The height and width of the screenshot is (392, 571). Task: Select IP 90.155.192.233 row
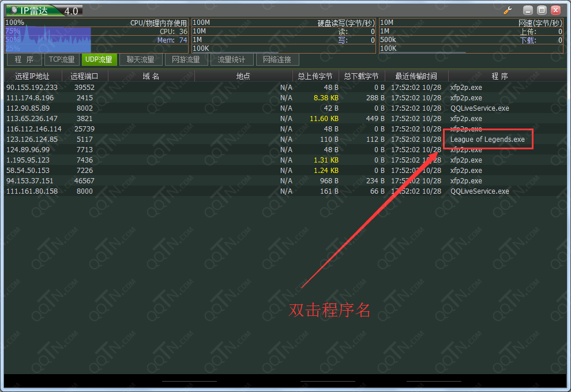coord(285,88)
